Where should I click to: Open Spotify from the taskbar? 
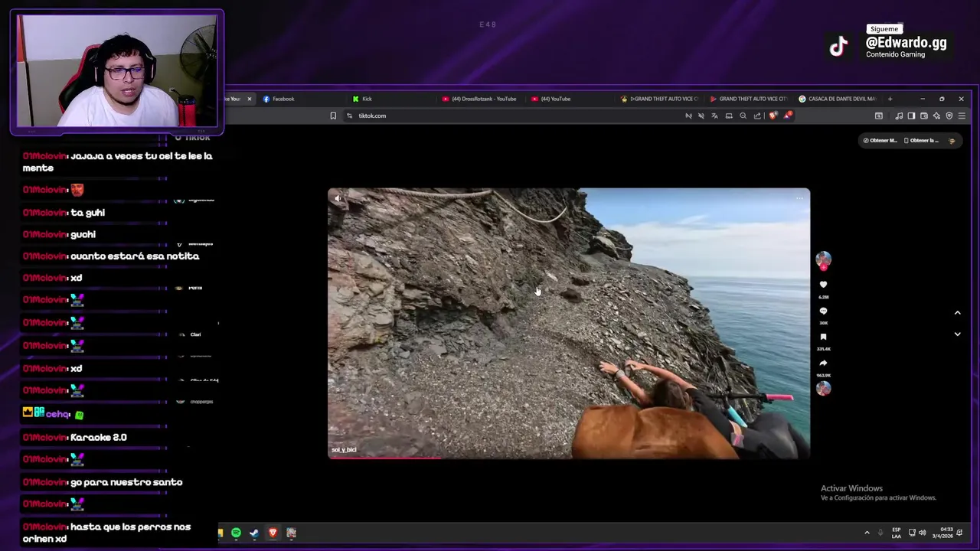236,533
